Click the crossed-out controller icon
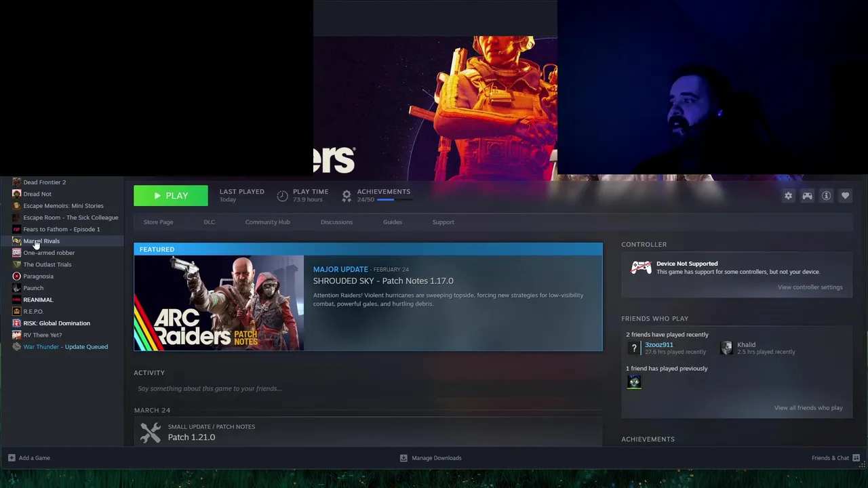 641,268
